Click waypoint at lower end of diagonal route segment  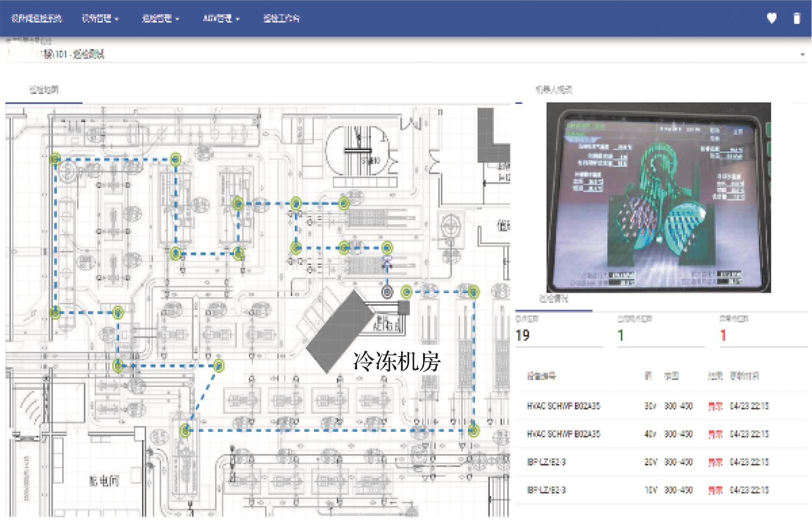pyautogui.click(x=186, y=430)
